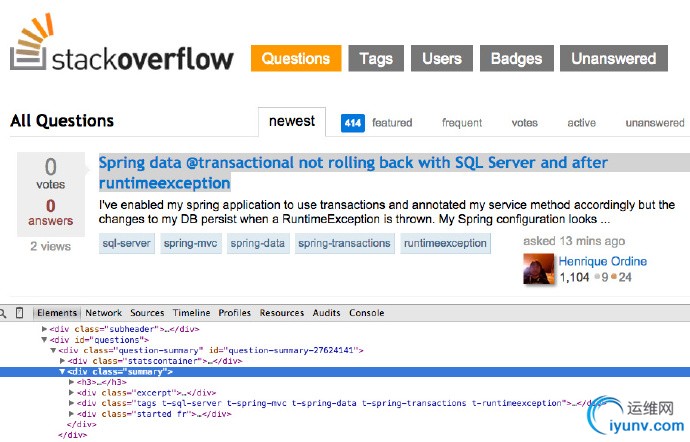Click the sql-server tag

click(127, 243)
